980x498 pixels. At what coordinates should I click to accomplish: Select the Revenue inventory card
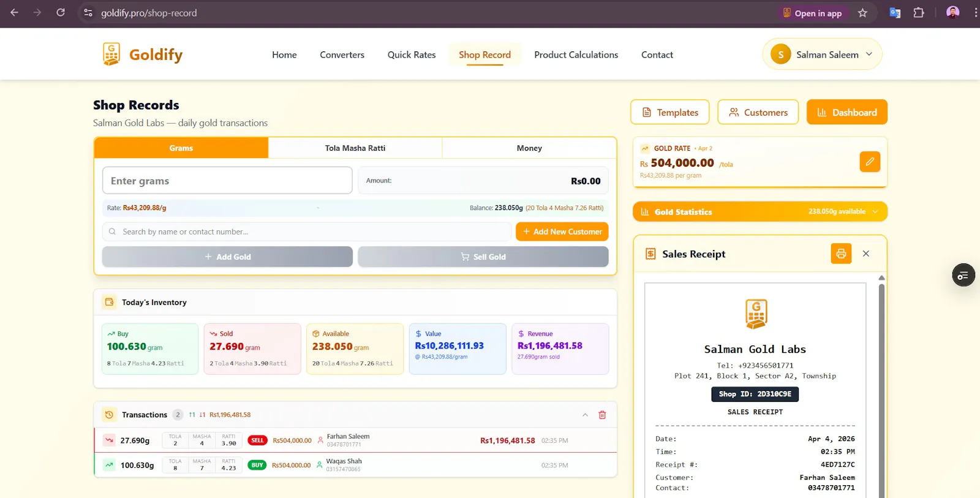point(560,349)
